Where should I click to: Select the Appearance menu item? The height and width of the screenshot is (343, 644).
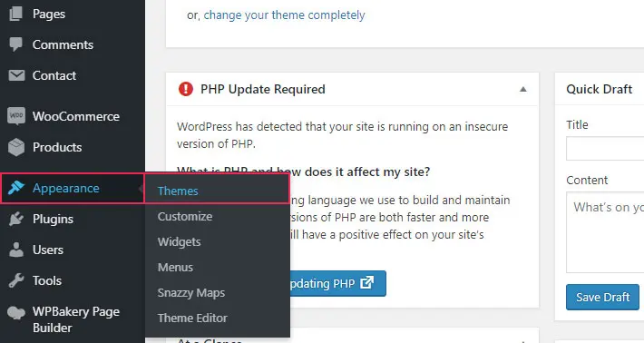tap(73, 188)
